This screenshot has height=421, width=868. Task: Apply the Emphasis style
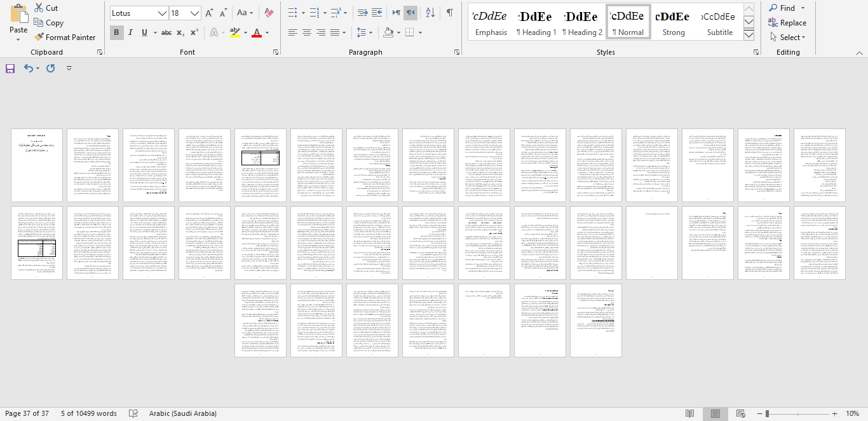pos(491,22)
